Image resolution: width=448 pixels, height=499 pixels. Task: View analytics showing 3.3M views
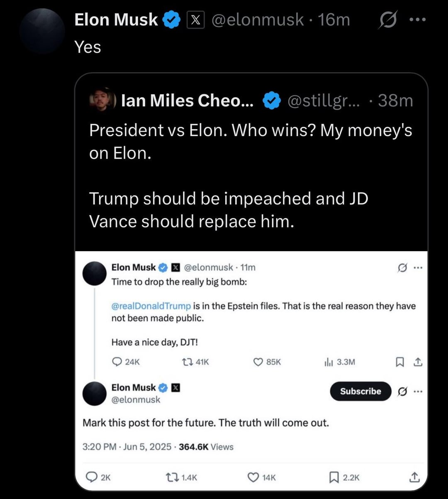coord(329,362)
